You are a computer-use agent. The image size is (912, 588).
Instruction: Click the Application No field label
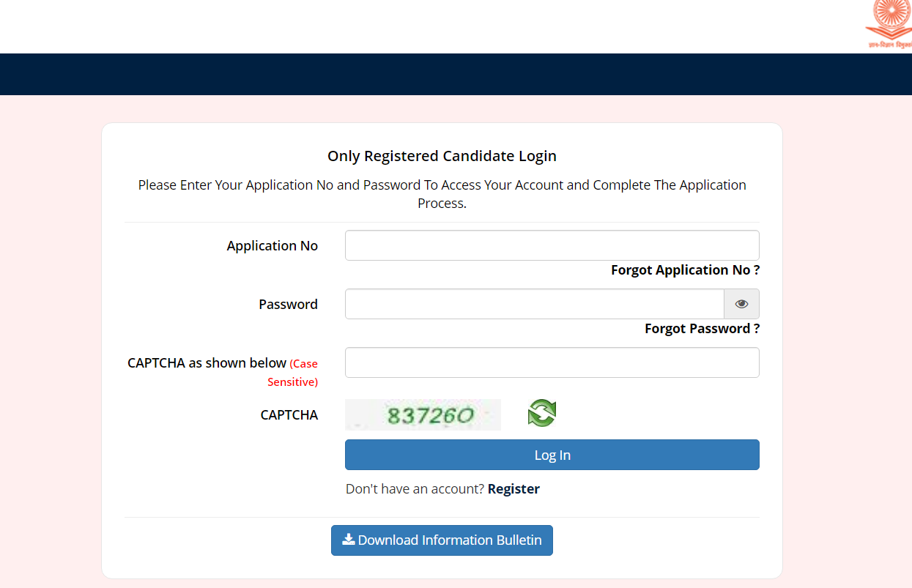[x=272, y=246]
